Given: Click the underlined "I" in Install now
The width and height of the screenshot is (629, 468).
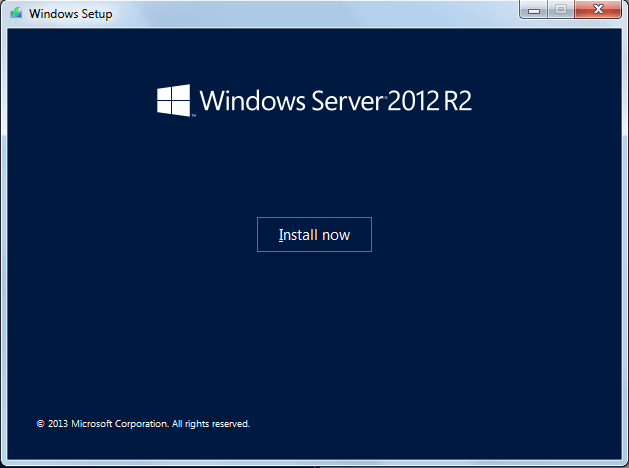Looking at the screenshot, I should click(280, 235).
